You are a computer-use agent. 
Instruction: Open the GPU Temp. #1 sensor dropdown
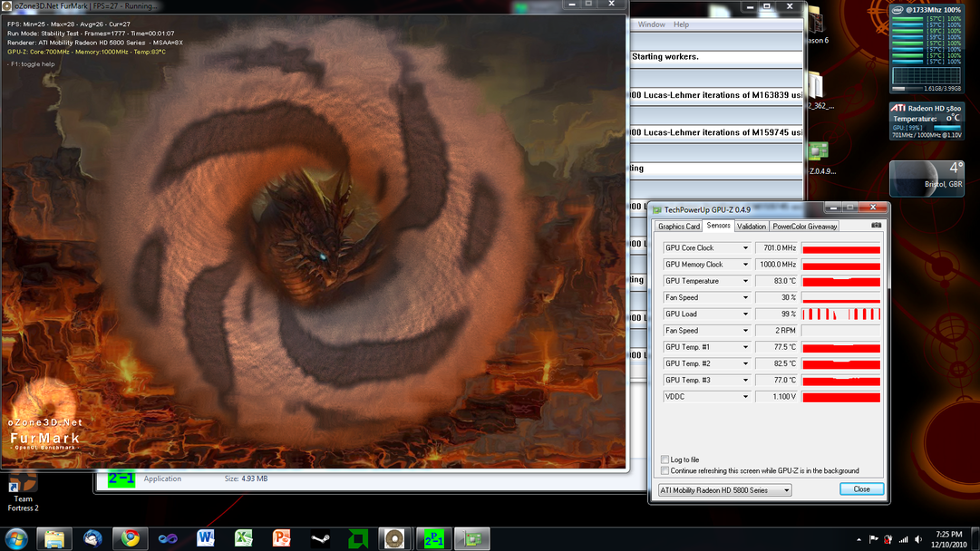(745, 347)
